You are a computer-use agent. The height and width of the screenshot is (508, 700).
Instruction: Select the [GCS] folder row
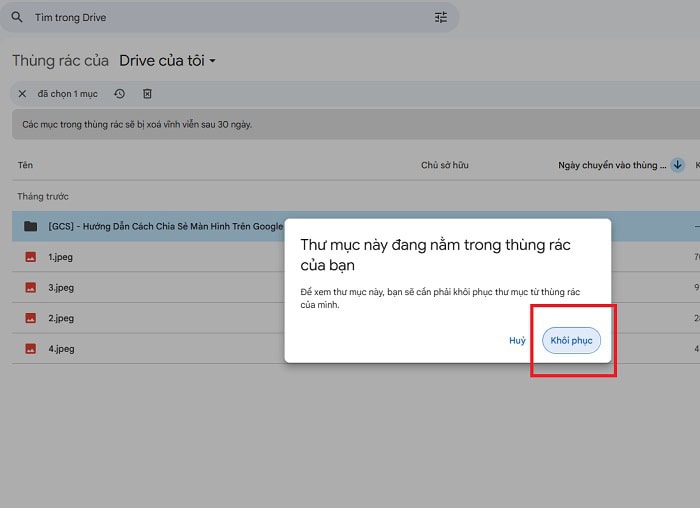coord(356,226)
